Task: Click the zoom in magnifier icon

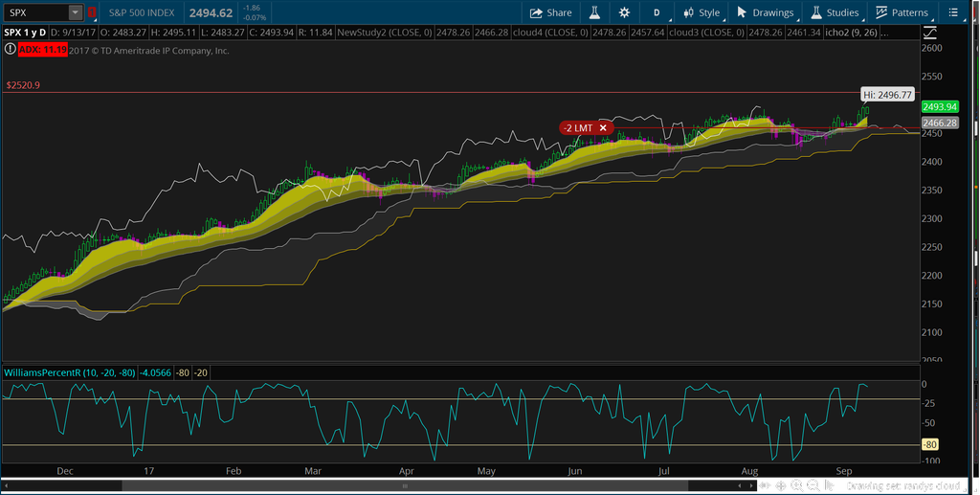Action: (x=797, y=485)
